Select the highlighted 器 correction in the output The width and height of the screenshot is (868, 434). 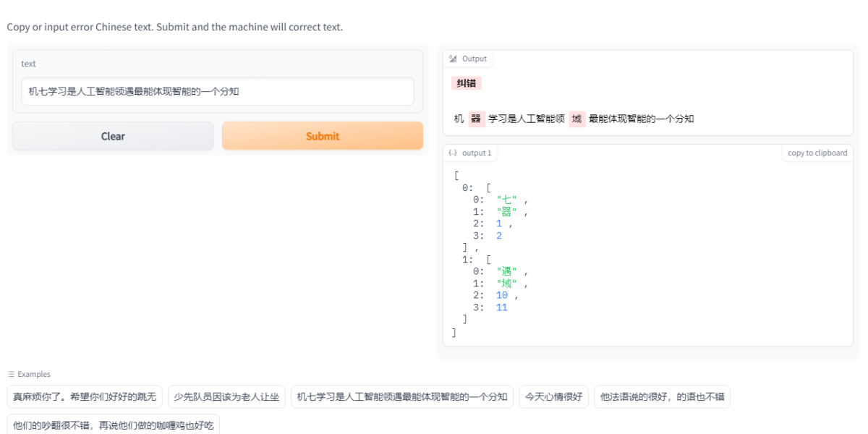tap(476, 118)
